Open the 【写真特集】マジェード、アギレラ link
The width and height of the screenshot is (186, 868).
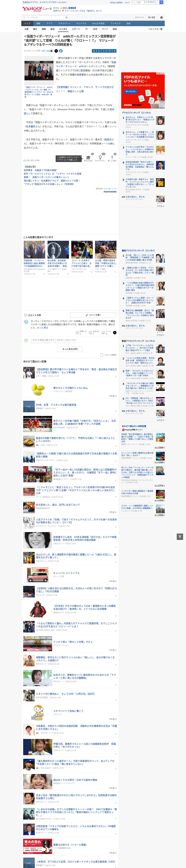(85, 89)
